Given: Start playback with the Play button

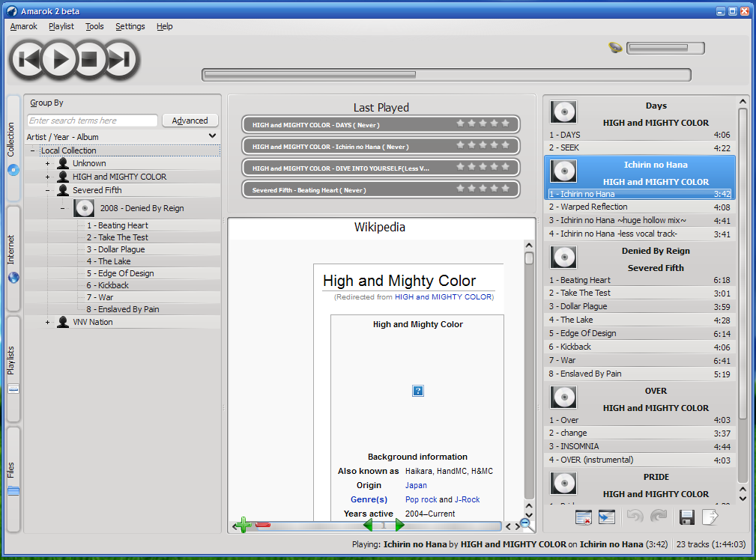Looking at the screenshot, I should click(59, 60).
